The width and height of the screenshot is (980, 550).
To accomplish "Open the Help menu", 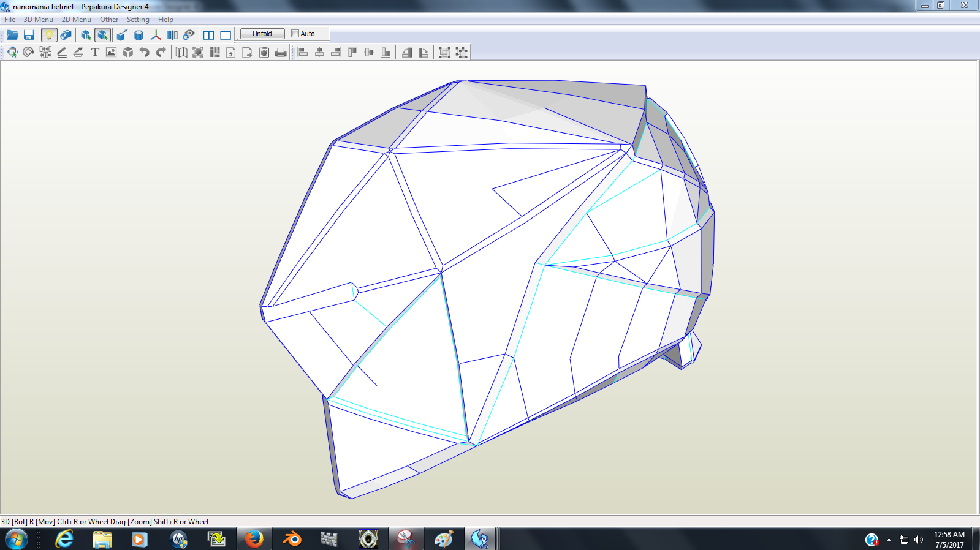I will pos(165,20).
